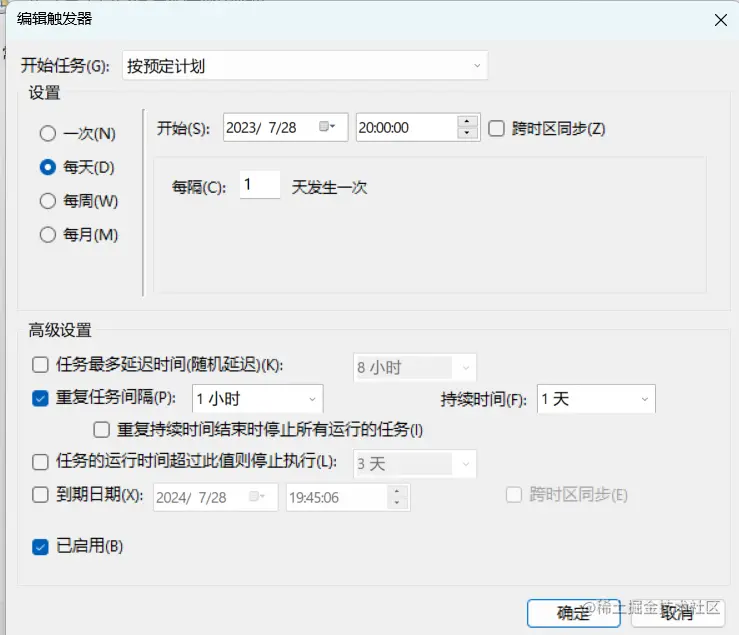Viewport: 739px width, 635px height.
Task: Expand the 持续时间 dropdown showing 1 天
Action: (x=596, y=399)
